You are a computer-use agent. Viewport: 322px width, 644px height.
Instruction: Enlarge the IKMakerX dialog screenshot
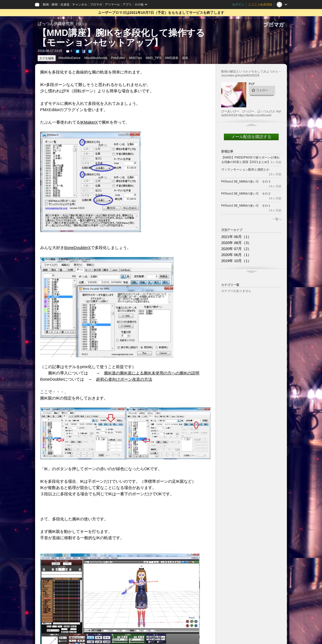click(91, 182)
